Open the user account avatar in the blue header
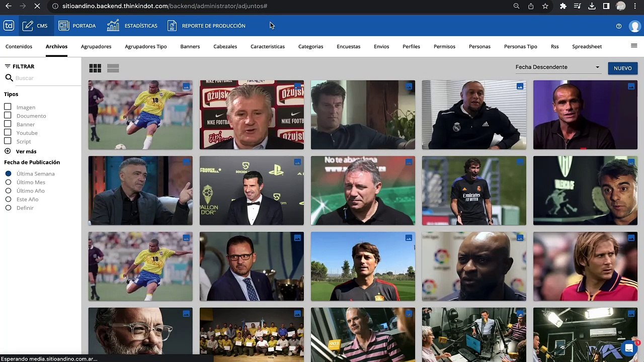Image resolution: width=644 pixels, height=362 pixels. pyautogui.click(x=634, y=26)
